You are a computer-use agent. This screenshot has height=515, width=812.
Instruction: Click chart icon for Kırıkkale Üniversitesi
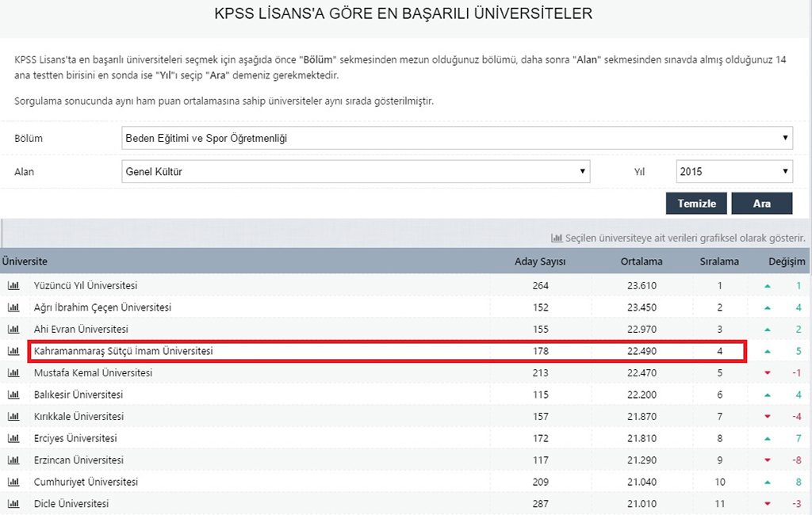(x=13, y=416)
